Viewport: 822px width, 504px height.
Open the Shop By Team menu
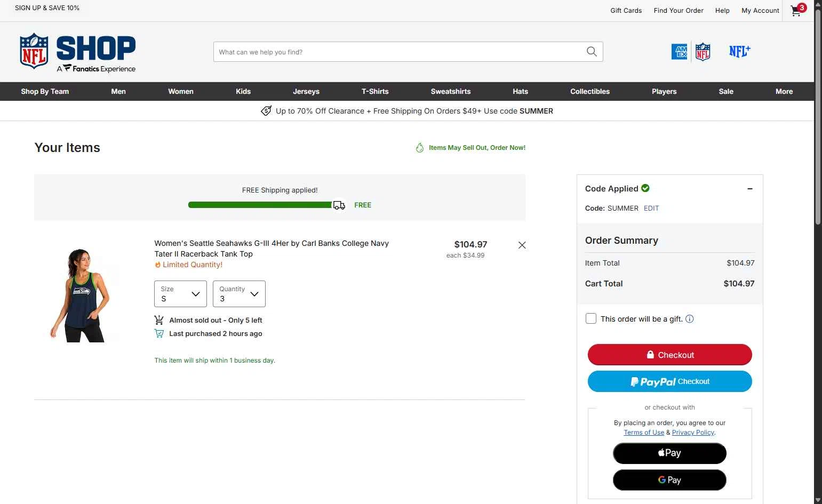45,91
